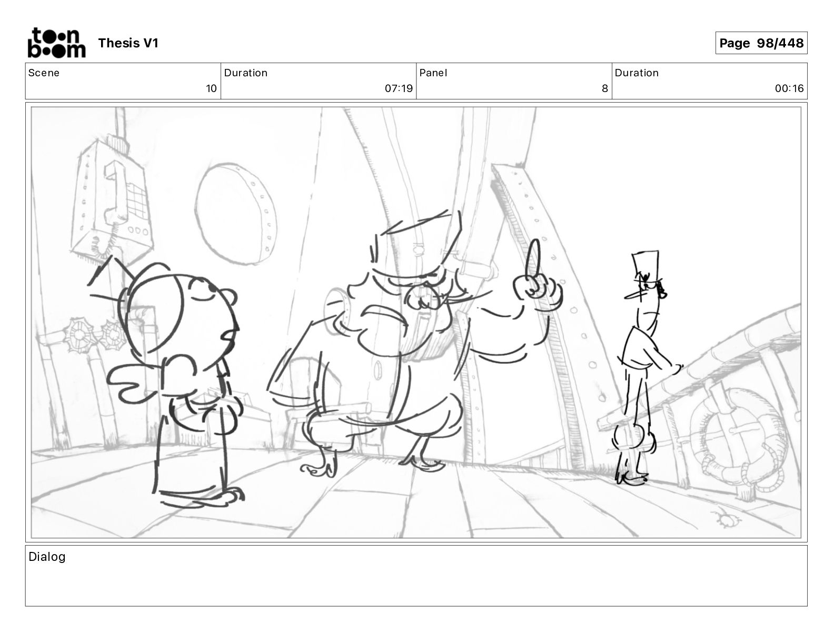Click the scene number value '10'
The image size is (834, 644).
coord(211,88)
